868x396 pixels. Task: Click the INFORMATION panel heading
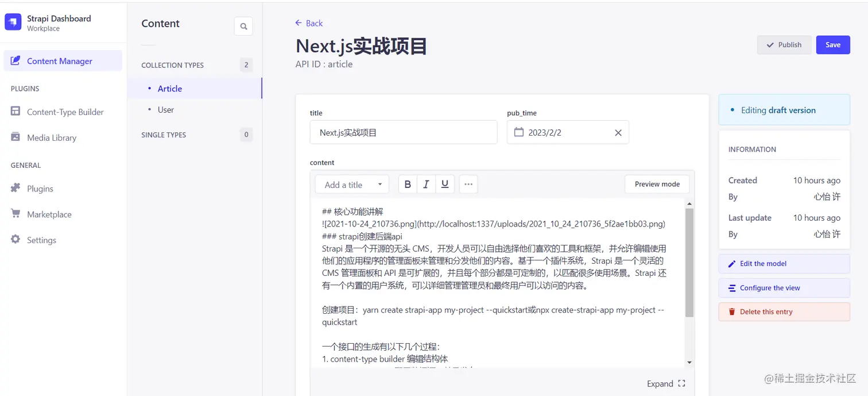(x=752, y=149)
